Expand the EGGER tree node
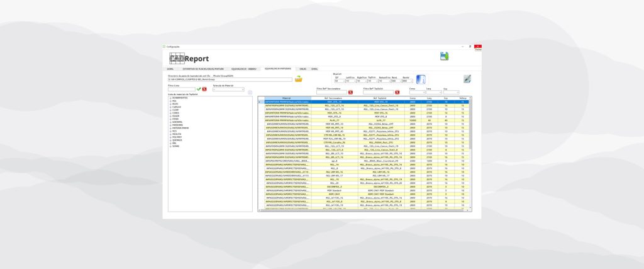 point(170,117)
